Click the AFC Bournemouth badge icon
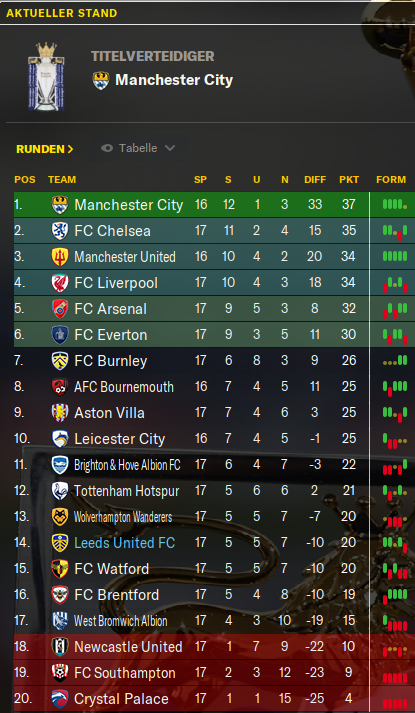The height and width of the screenshot is (713, 415). (x=60, y=387)
